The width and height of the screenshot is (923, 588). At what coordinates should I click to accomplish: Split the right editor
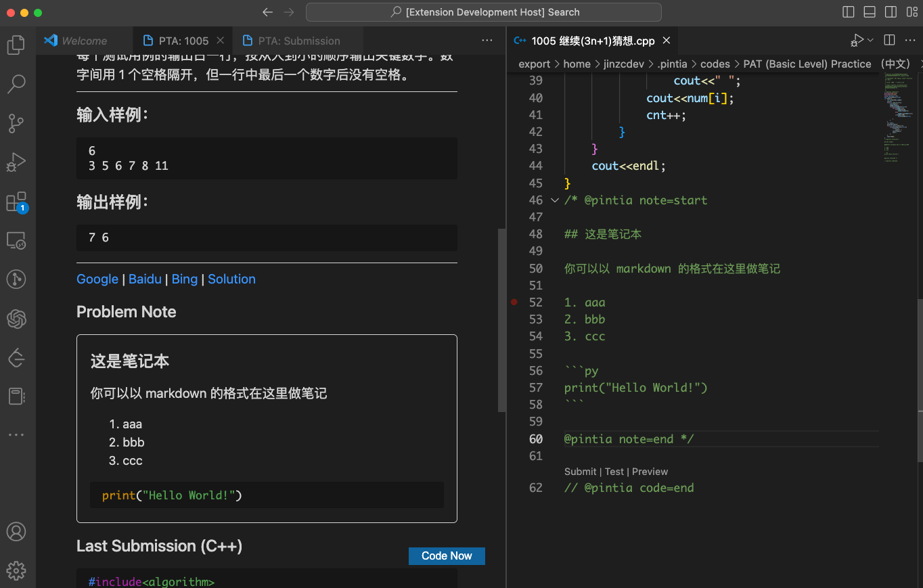coord(890,41)
